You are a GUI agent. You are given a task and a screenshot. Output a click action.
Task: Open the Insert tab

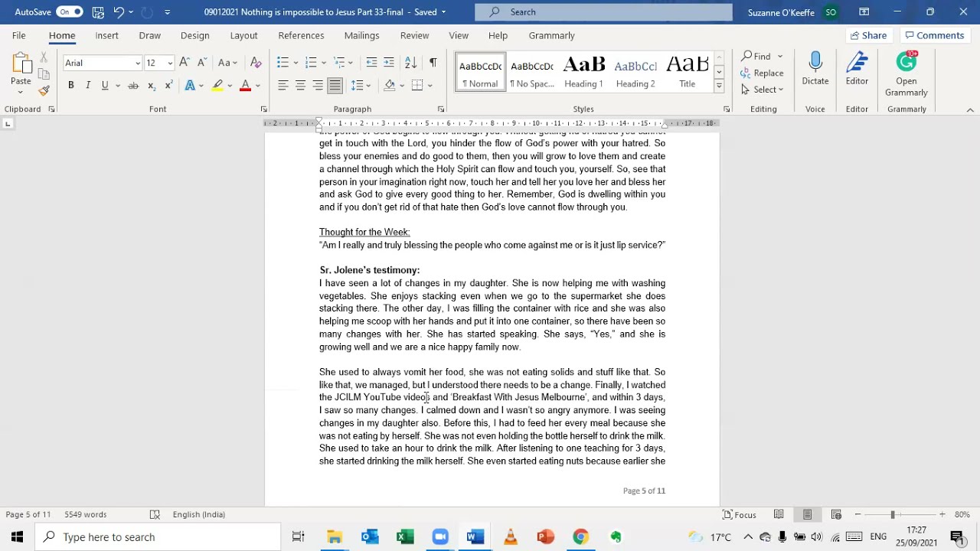(106, 35)
